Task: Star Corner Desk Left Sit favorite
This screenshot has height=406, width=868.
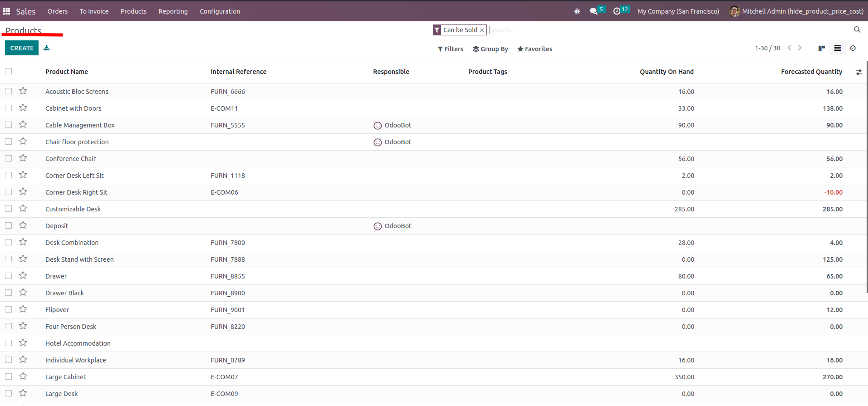Action: [x=23, y=175]
